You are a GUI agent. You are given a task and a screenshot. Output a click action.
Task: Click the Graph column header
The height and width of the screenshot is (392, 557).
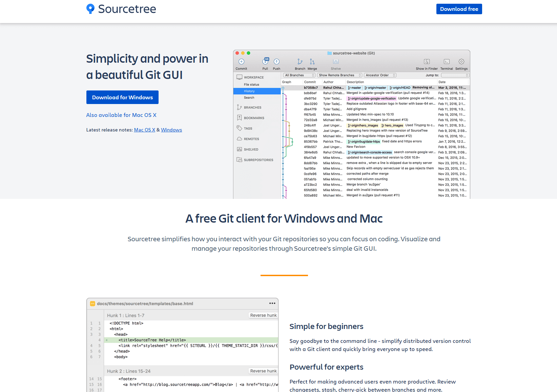click(287, 82)
